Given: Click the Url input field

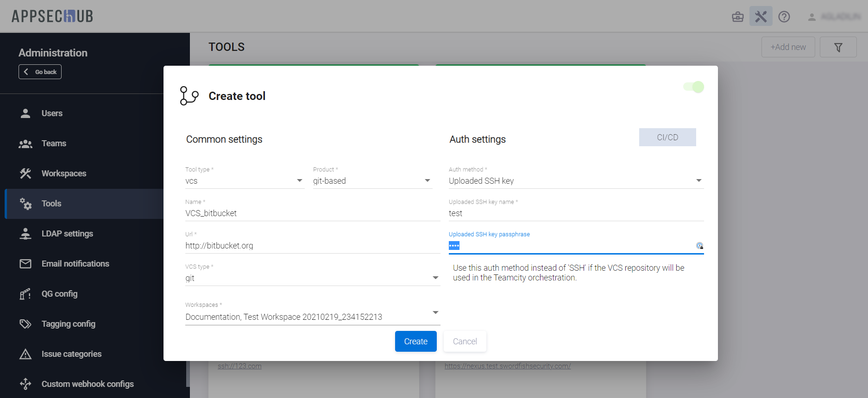Looking at the screenshot, I should [x=312, y=246].
